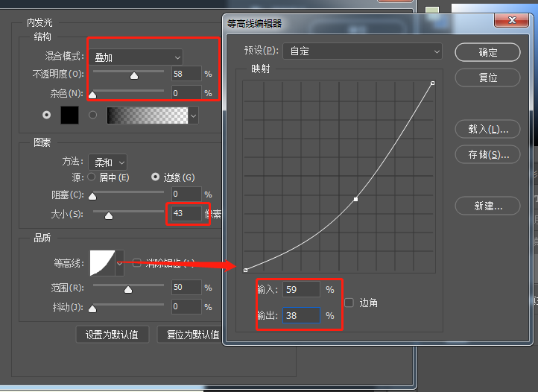The image size is (538, 392).
Task: Toggle the 边角 corner checkbox
Action: [349, 303]
